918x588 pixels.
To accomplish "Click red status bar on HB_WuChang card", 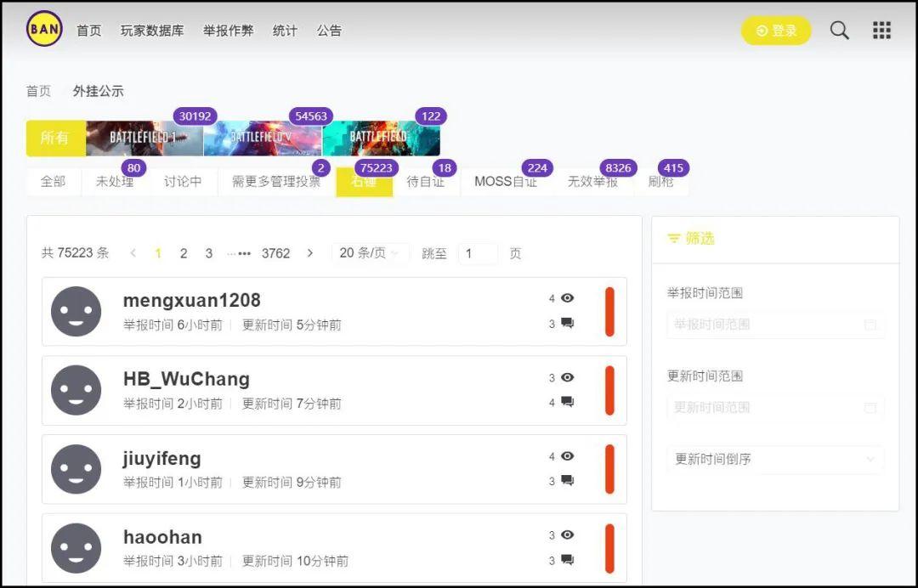I will point(609,390).
